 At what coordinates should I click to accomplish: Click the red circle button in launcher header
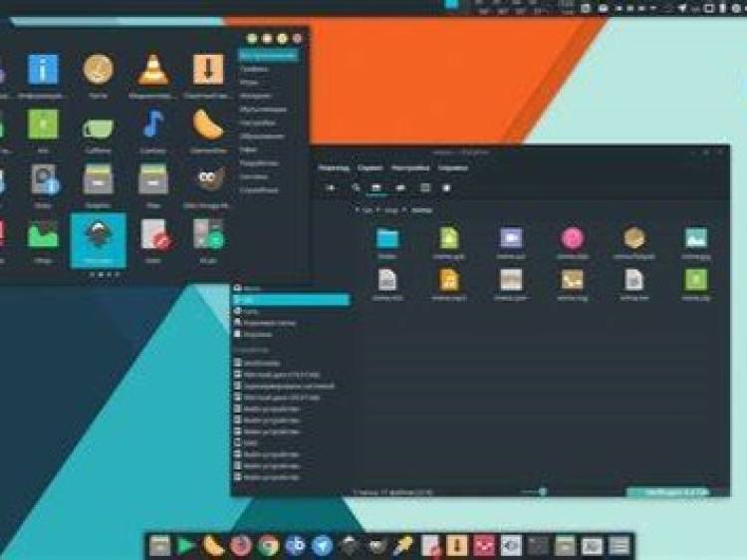pos(297,38)
